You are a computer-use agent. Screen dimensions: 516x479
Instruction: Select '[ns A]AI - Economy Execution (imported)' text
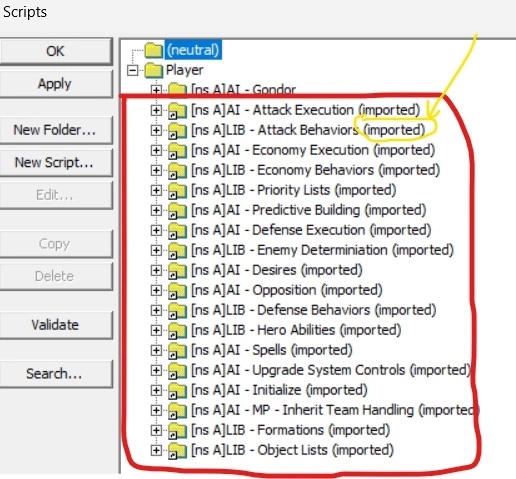tap(313, 150)
